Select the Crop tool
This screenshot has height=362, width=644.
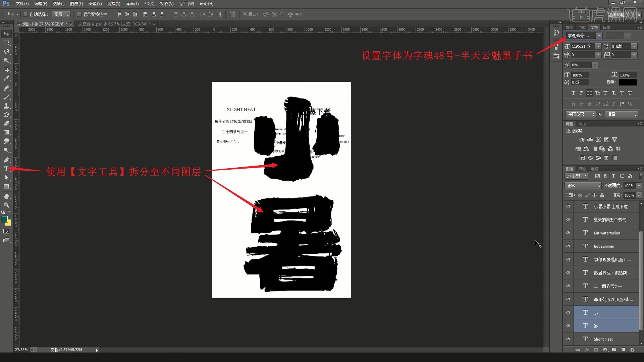coord(6,69)
